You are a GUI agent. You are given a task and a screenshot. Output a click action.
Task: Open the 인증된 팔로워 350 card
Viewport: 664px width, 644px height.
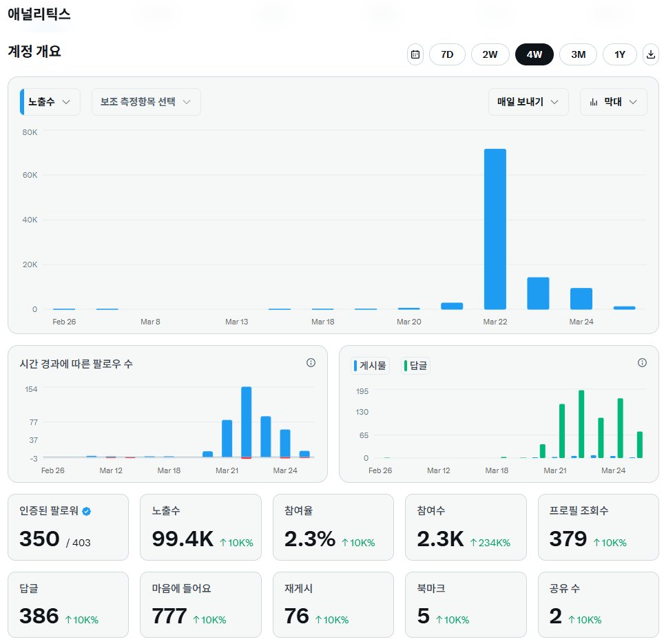click(68, 527)
